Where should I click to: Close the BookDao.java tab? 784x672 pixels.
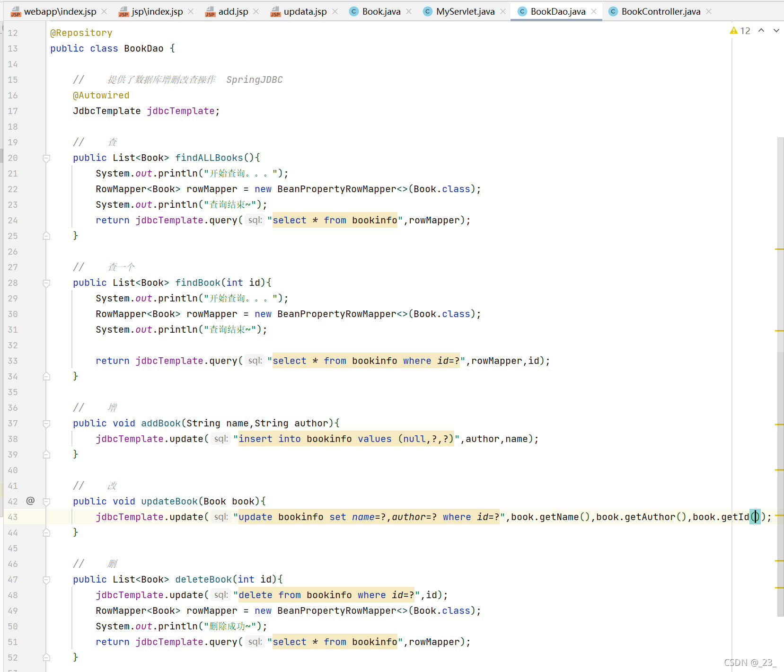coord(594,11)
